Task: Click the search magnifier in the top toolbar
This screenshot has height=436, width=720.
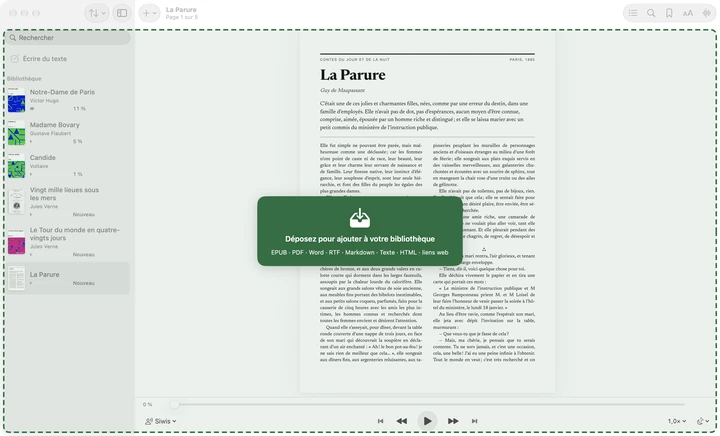Action: click(651, 13)
